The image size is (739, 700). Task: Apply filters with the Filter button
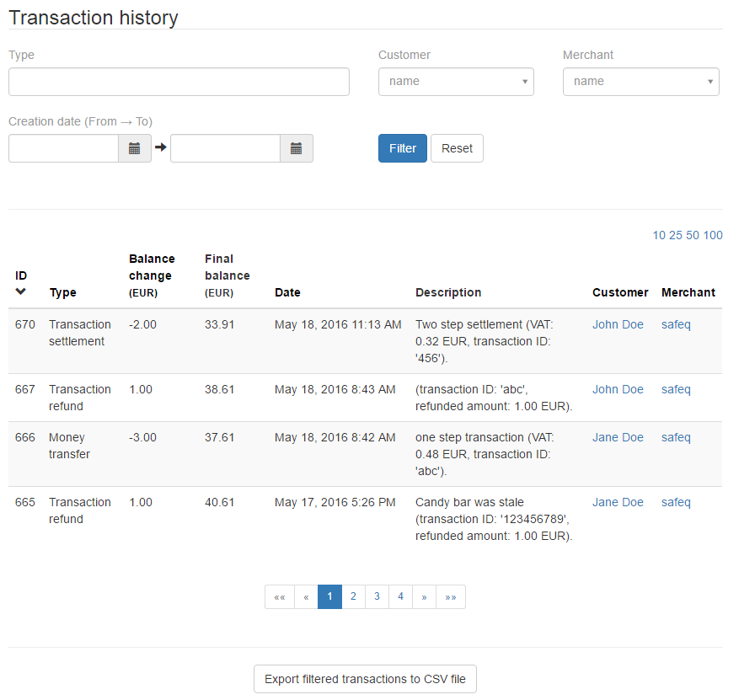click(402, 148)
